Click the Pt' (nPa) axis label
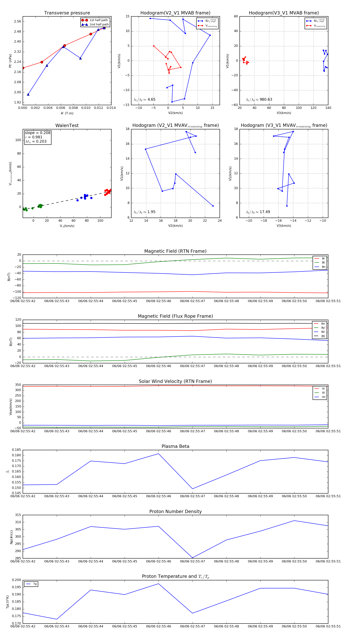Screen dimensions: 351x644 (10, 61)
